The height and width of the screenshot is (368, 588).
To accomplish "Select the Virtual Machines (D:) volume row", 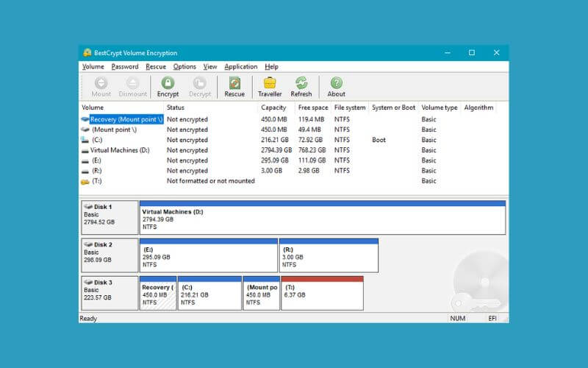I will (x=120, y=150).
